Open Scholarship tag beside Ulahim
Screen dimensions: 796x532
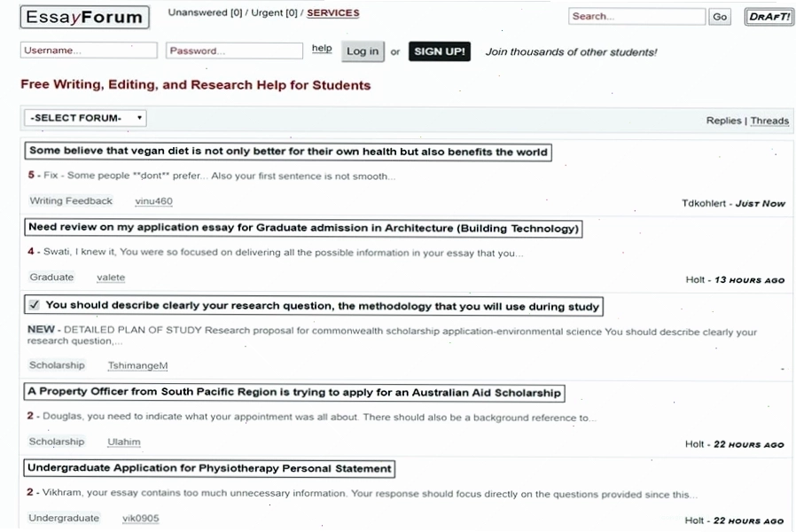[x=57, y=442]
